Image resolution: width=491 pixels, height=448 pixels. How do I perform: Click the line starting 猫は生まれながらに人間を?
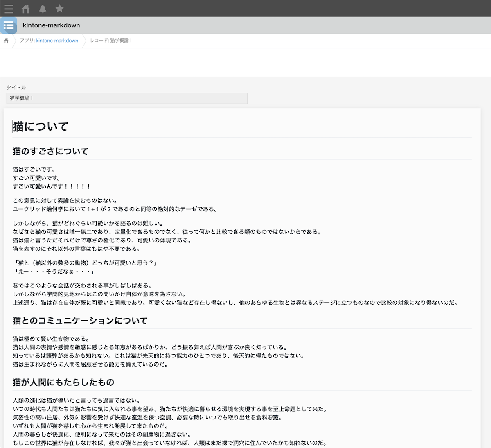91,364
